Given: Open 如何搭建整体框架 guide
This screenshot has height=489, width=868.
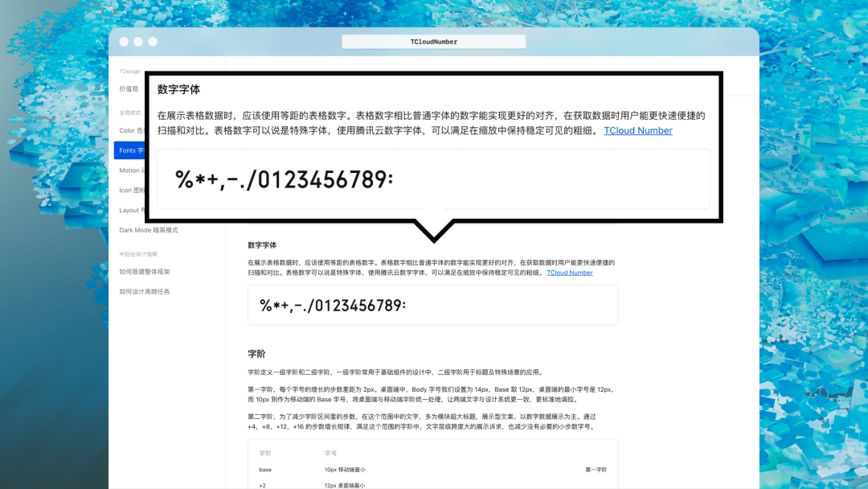Looking at the screenshot, I should coord(145,272).
